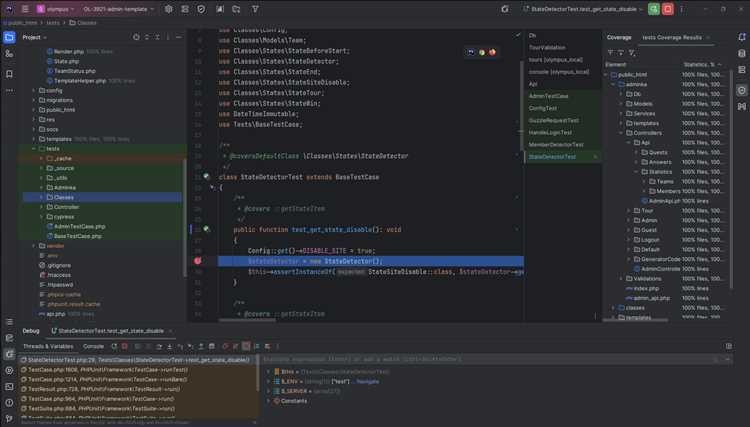This screenshot has width=750, height=427.
Task: Click Select Opened File target icon
Action: tap(136, 37)
